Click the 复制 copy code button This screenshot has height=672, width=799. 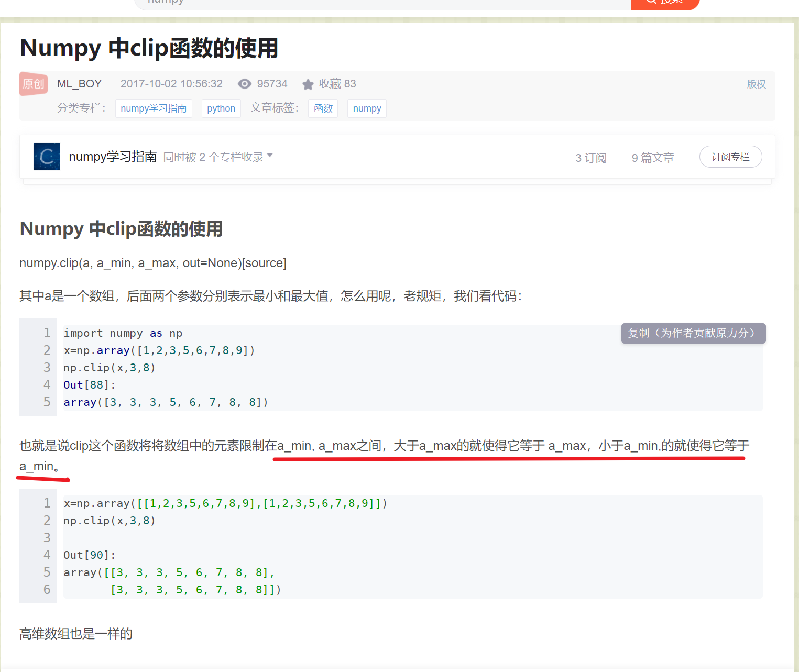pos(693,333)
